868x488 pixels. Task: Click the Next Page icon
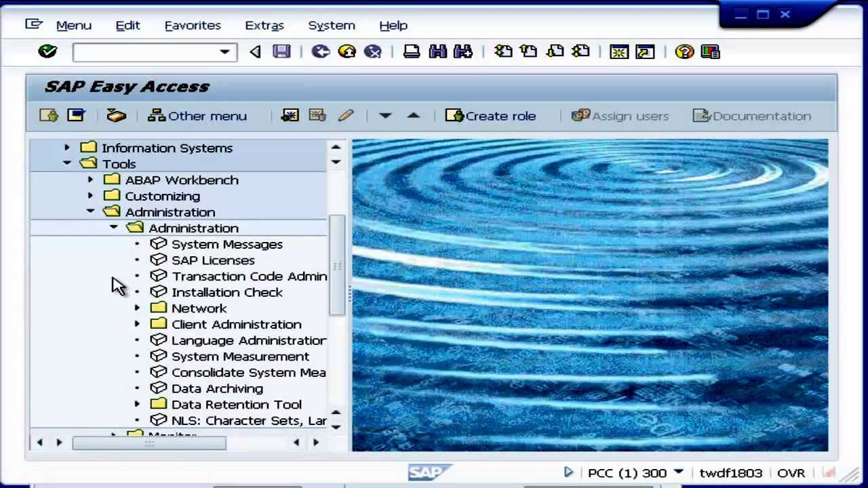click(x=555, y=52)
